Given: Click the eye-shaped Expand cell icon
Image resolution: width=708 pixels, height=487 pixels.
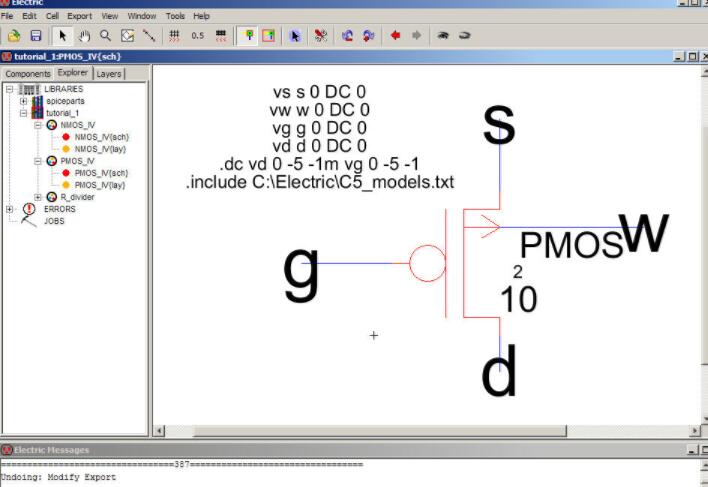Looking at the screenshot, I should click(441, 35).
